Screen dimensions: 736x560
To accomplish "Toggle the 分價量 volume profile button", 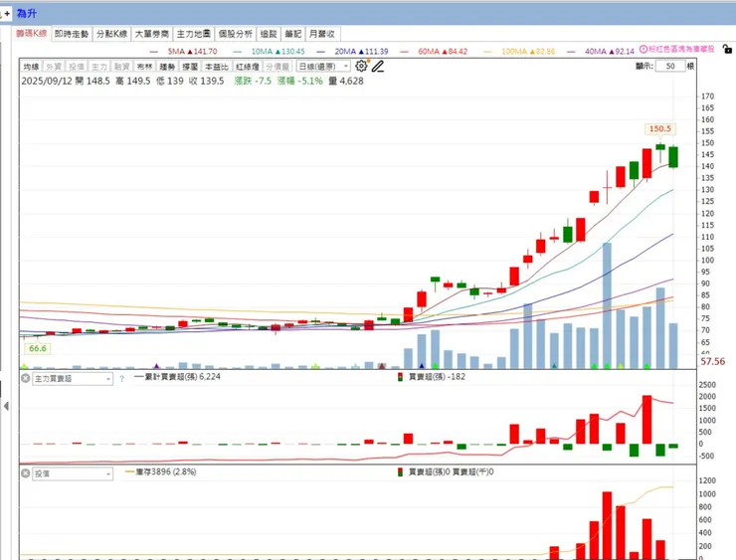I will (x=277, y=67).
